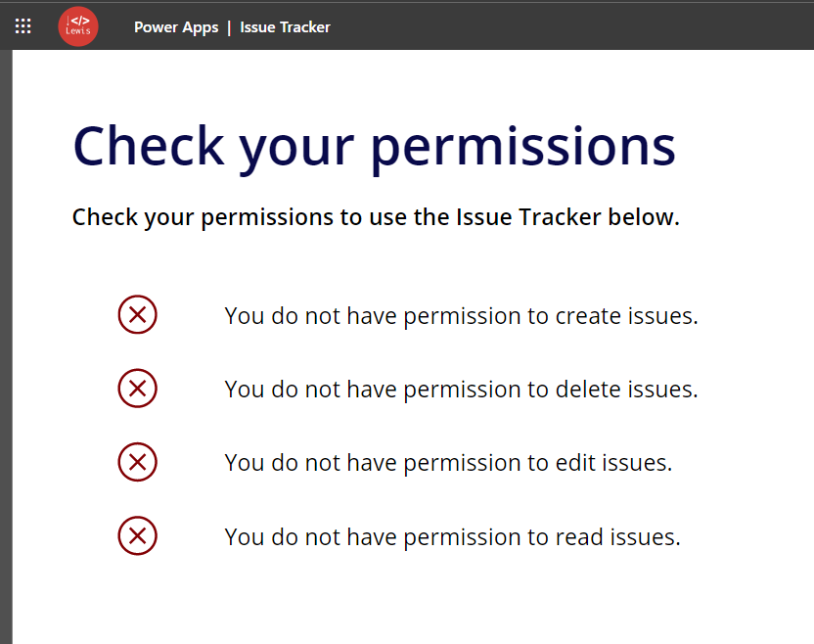Click the X icon beside create issues message
This screenshot has height=644, width=814.
point(137,315)
